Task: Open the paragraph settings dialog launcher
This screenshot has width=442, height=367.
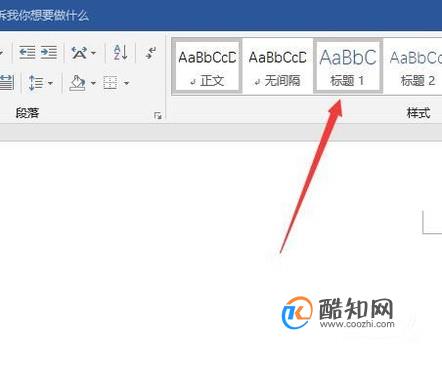Action: point(158,116)
